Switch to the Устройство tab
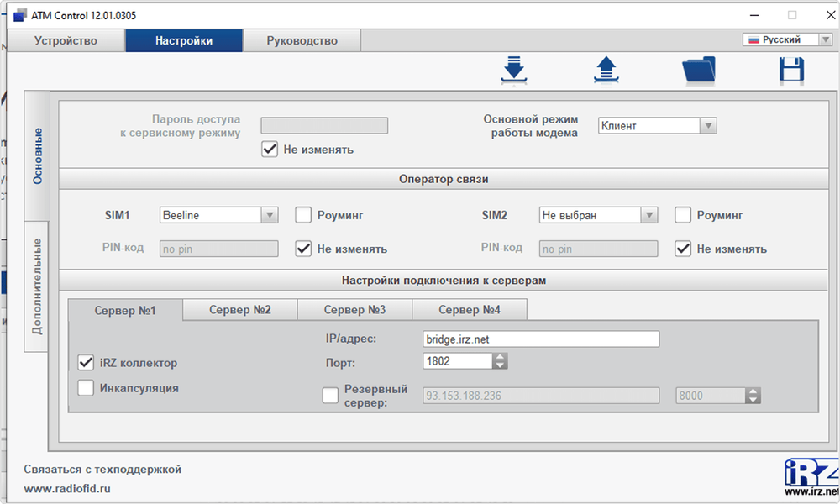The width and height of the screenshot is (840, 504). tap(66, 40)
